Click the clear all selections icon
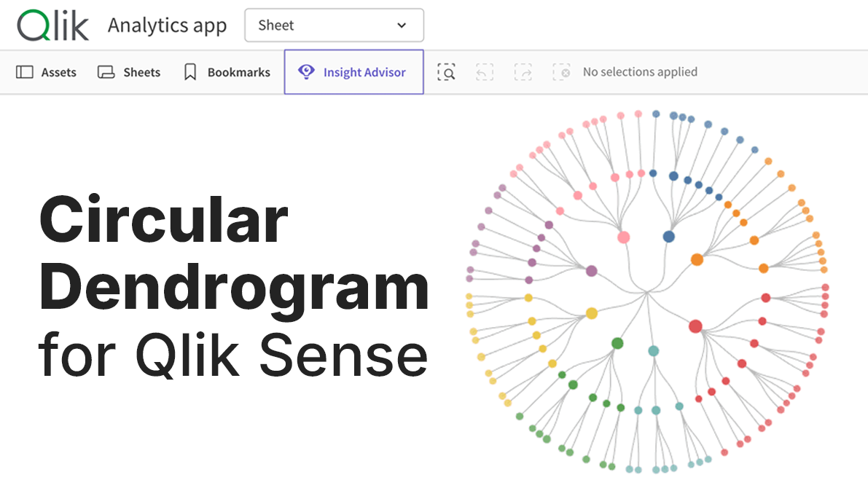The width and height of the screenshot is (868, 488). 561,72
